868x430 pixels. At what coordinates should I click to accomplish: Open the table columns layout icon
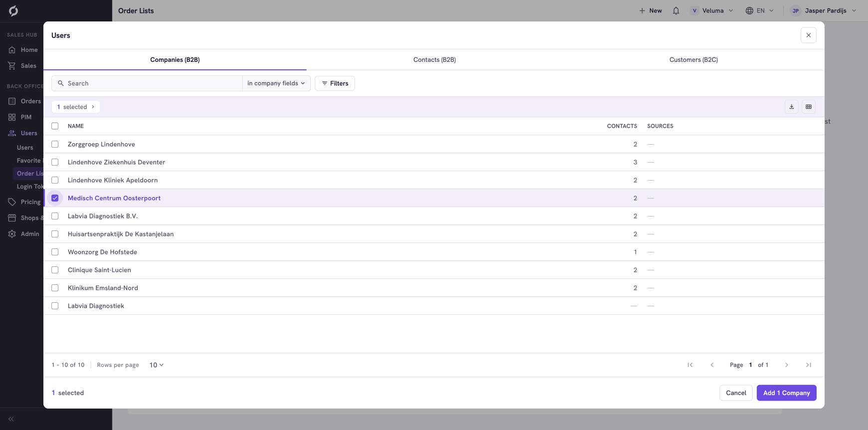809,107
